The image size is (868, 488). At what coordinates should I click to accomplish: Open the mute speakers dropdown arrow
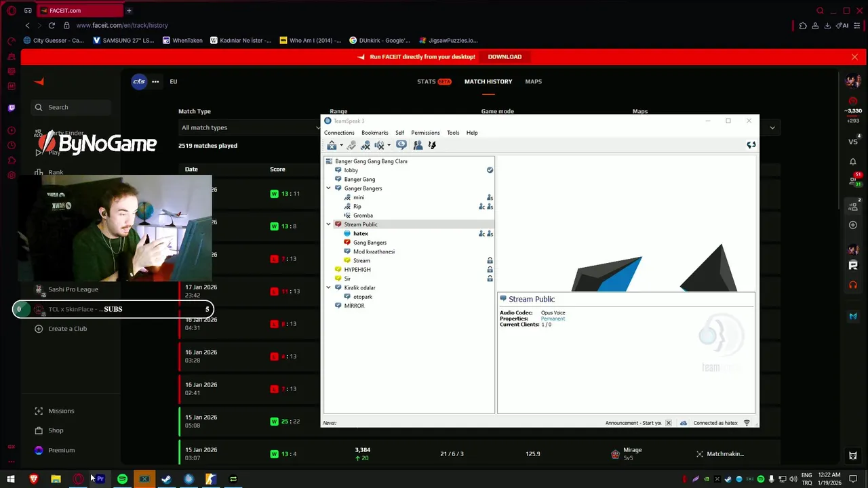pos(389,146)
